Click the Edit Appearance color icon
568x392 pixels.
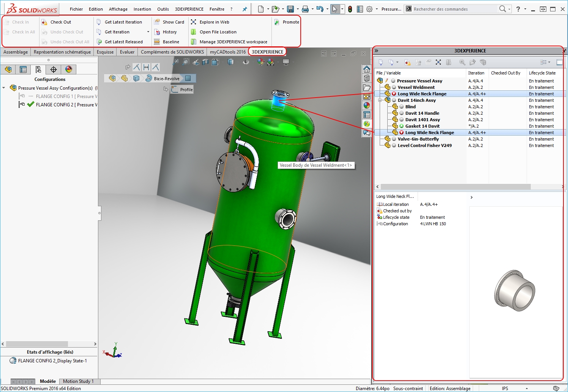click(x=260, y=62)
